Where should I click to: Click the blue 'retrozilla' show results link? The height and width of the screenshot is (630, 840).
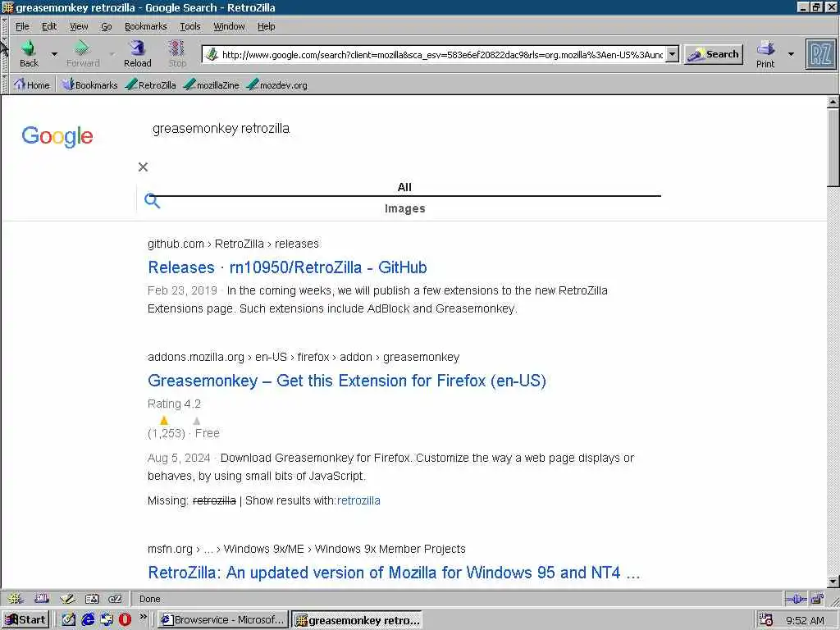tap(358, 500)
